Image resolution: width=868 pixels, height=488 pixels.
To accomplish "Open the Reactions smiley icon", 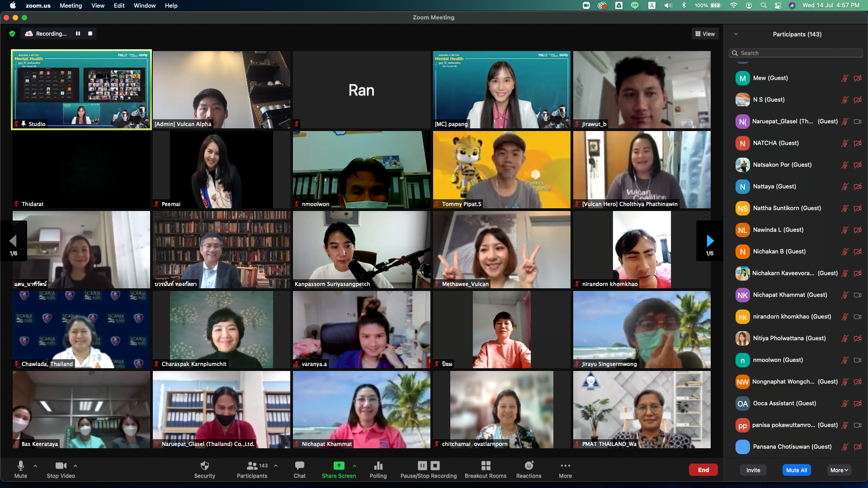I will point(529,465).
